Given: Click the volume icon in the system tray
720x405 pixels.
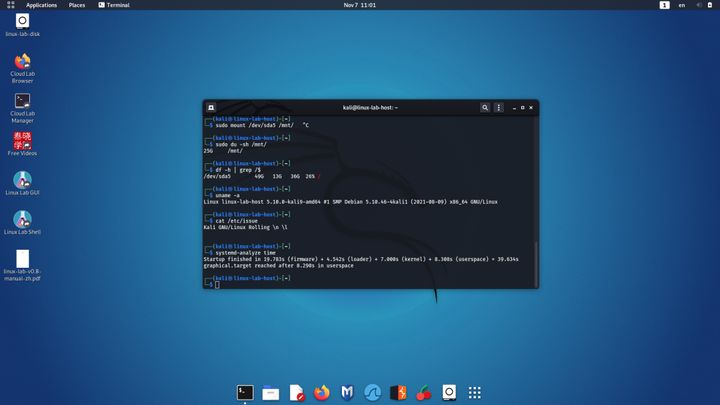Looking at the screenshot, I should tap(698, 5).
